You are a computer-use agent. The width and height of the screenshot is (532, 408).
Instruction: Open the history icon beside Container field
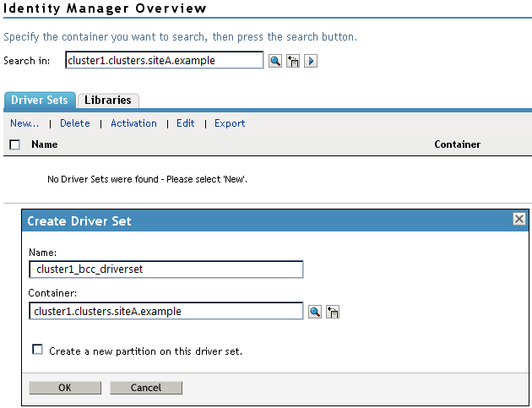[333, 312]
